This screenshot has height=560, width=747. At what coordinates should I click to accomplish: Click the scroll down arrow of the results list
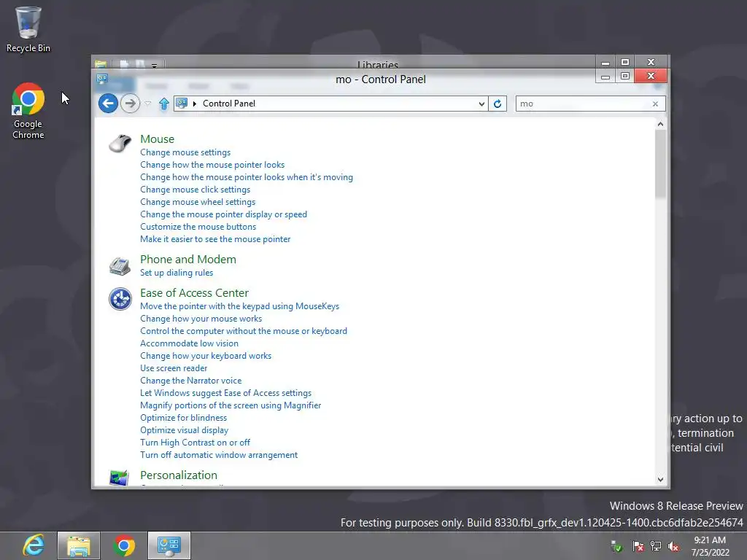coord(660,480)
